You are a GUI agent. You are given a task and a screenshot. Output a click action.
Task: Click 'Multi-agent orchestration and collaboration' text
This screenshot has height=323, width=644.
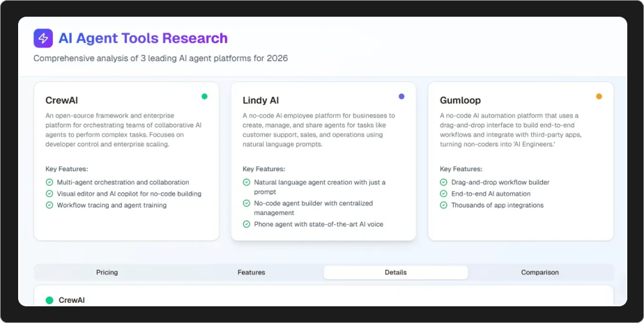(x=123, y=182)
